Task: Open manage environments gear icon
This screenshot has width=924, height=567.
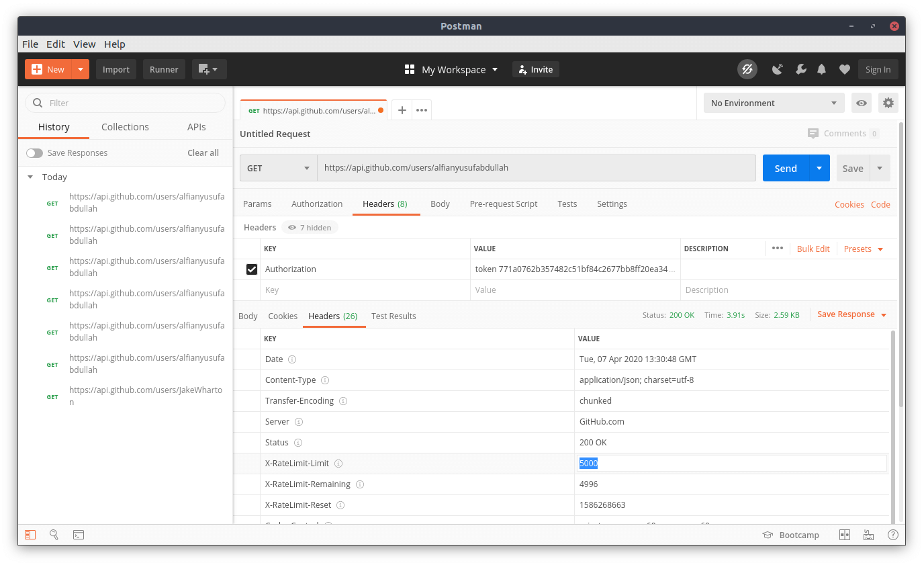Action: [x=888, y=103]
